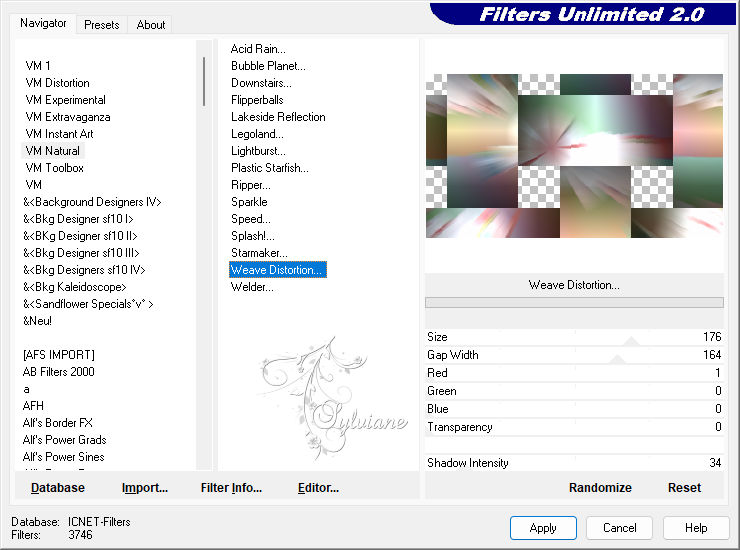Choose the Speed... filter
The height and width of the screenshot is (550, 740).
(x=251, y=219)
